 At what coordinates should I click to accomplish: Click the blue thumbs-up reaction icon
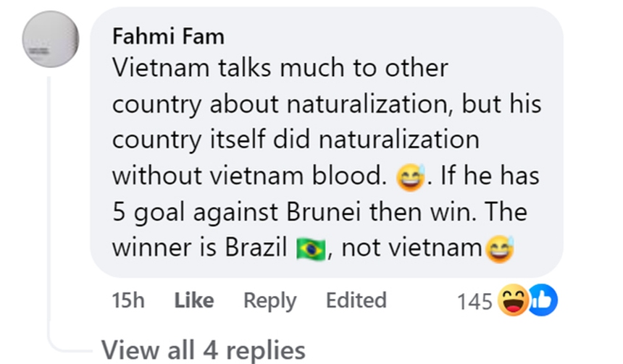540,300
